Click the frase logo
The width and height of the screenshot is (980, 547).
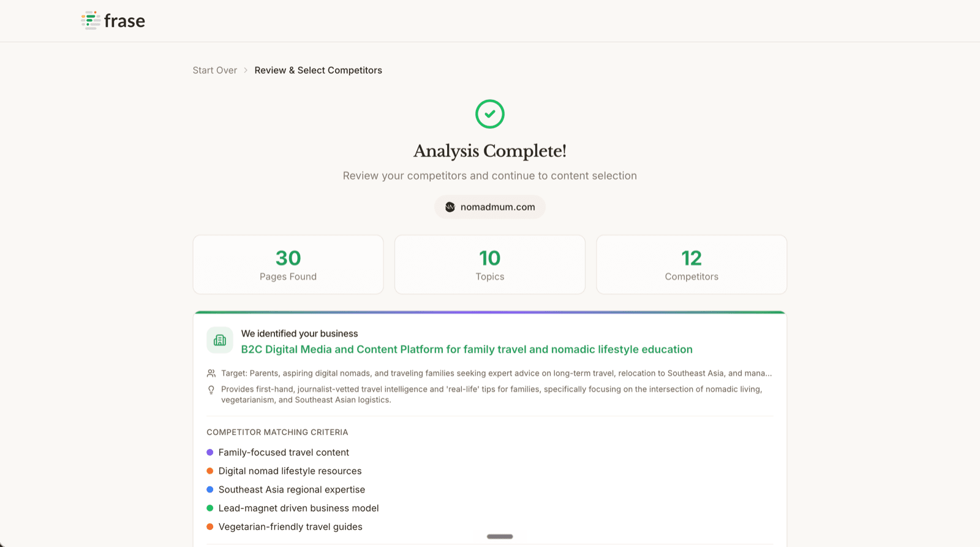tap(113, 21)
